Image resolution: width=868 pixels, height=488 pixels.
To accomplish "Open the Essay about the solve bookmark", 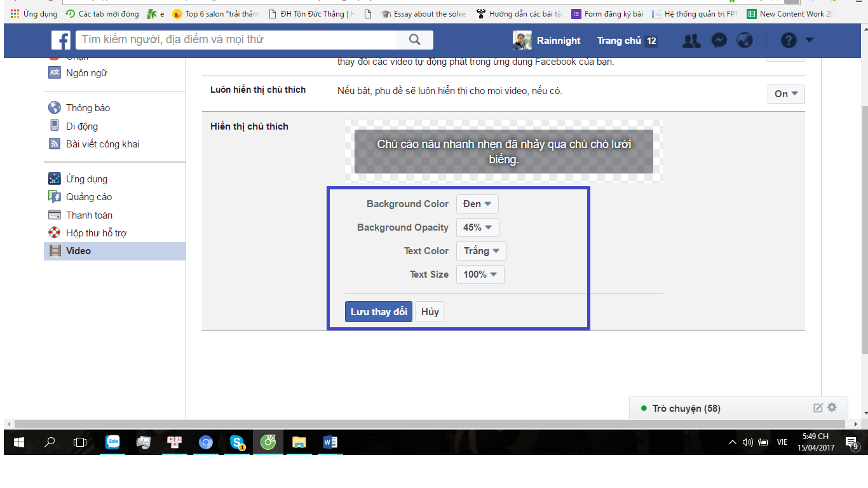I will (x=423, y=13).
